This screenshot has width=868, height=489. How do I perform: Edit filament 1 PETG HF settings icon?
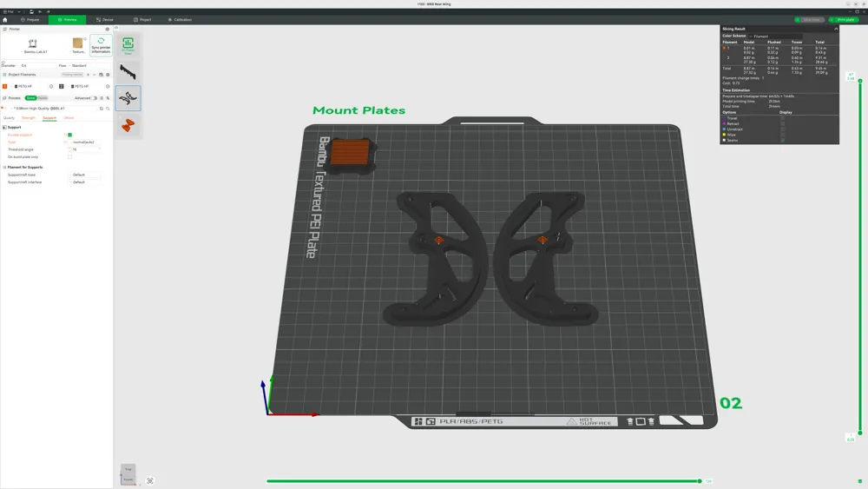(51, 86)
